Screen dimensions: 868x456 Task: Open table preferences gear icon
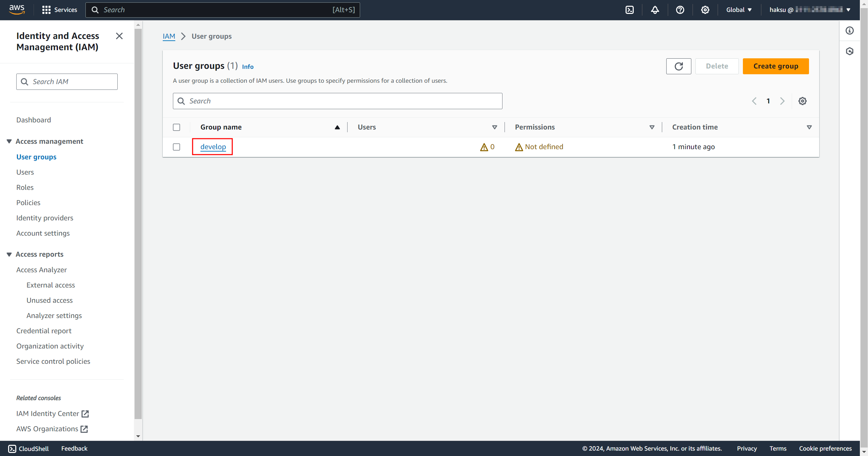802,101
